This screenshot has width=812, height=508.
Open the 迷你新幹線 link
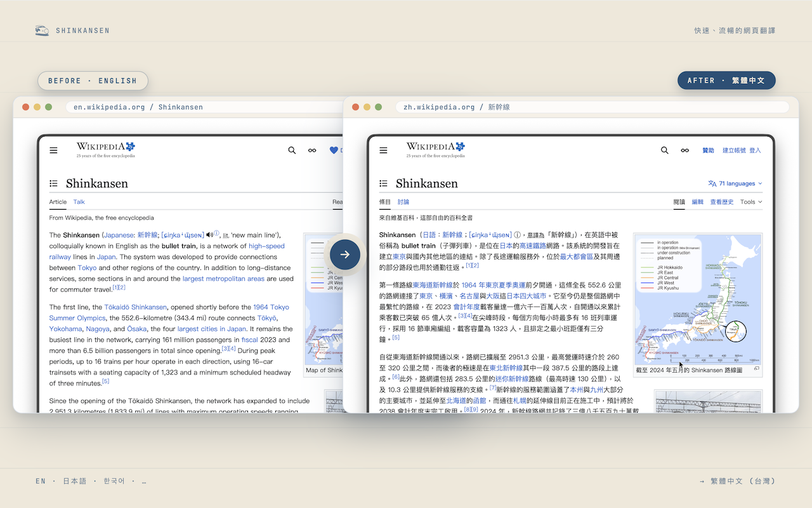pos(511,378)
